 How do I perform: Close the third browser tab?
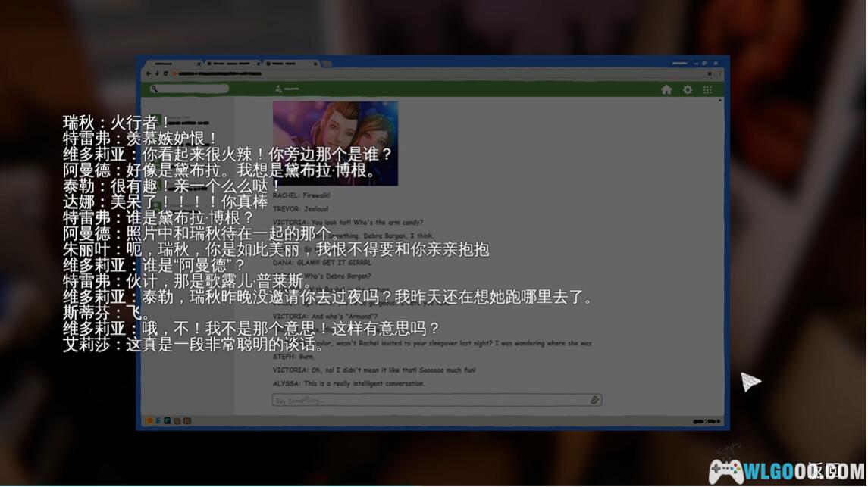click(x=316, y=64)
